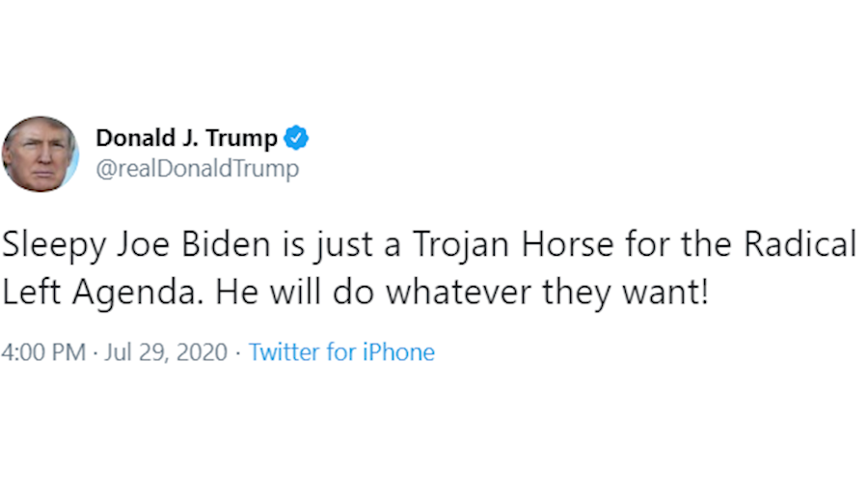
Task: Click the display name Donald J. Trump
Action: [186, 139]
